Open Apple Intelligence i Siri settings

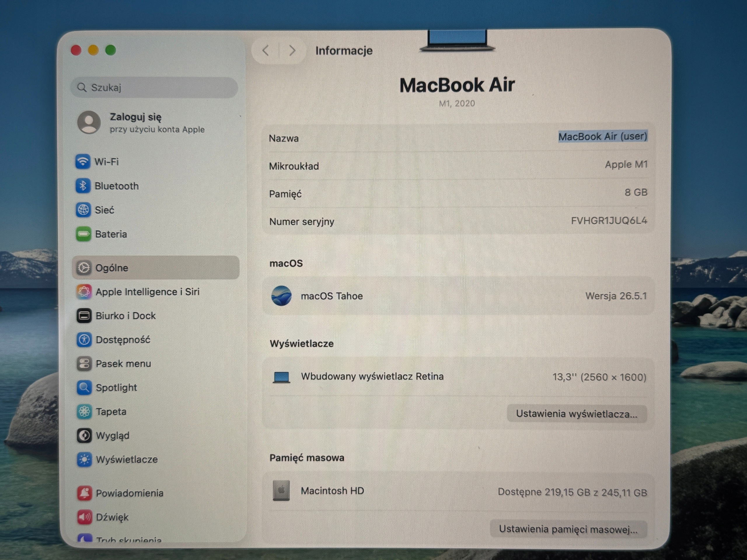(156, 292)
